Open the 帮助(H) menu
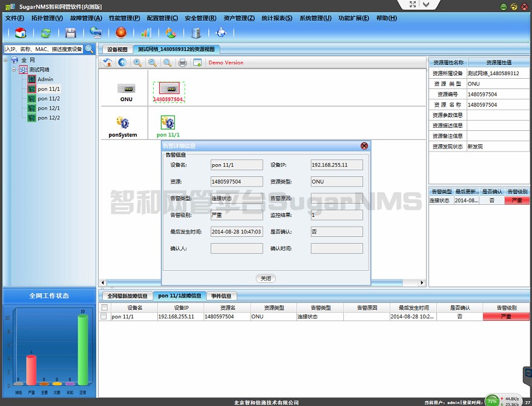 387,18
